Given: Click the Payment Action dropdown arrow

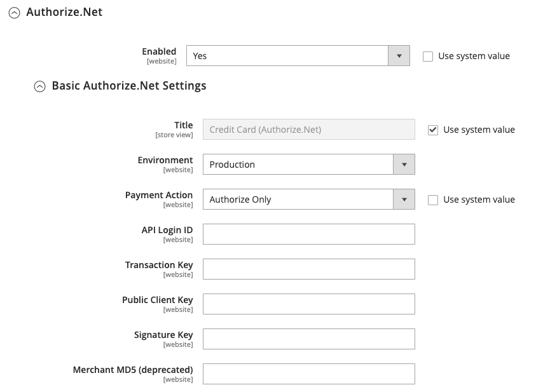Looking at the screenshot, I should click(x=404, y=199).
